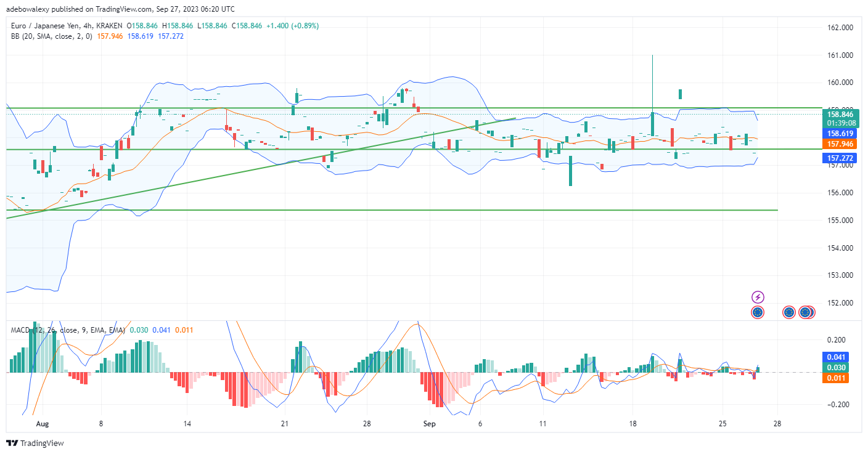Click the 155.000 price axis label
This screenshot has width=868, height=454.
pos(840,221)
